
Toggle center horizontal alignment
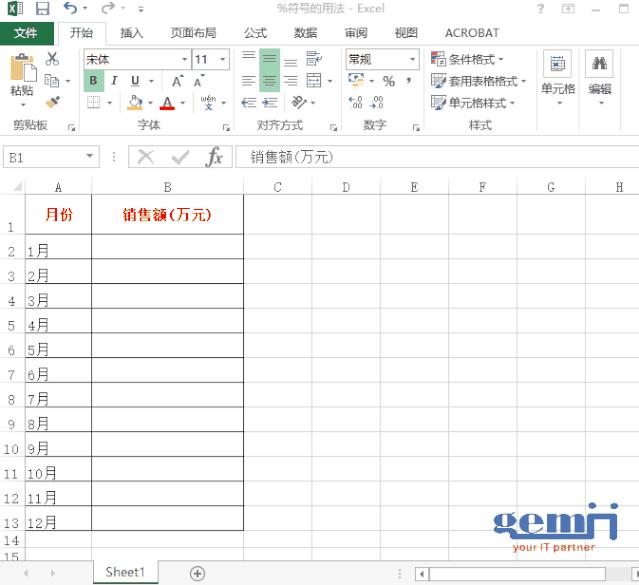[x=269, y=81]
